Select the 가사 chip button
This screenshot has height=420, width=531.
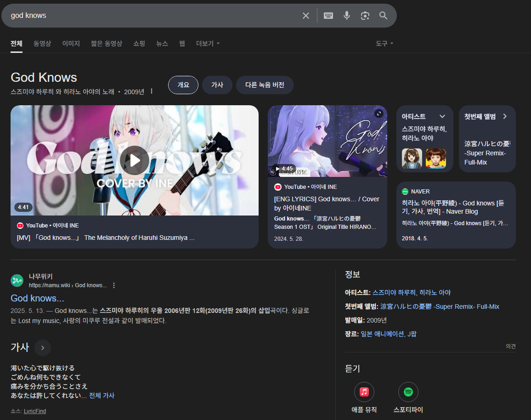coord(217,85)
